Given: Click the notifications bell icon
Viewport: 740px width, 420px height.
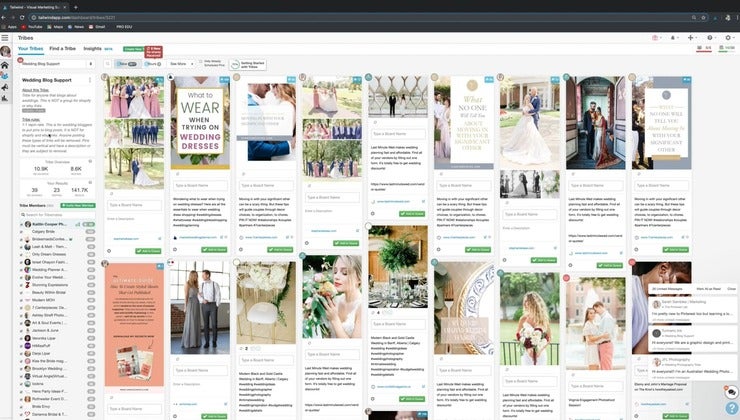Looking at the screenshot, I should pos(673,38).
